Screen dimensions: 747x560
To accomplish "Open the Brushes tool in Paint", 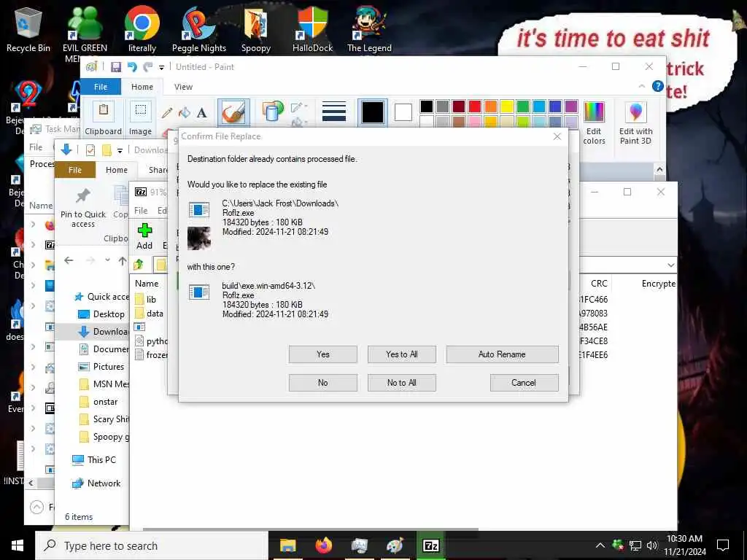I will (x=233, y=112).
